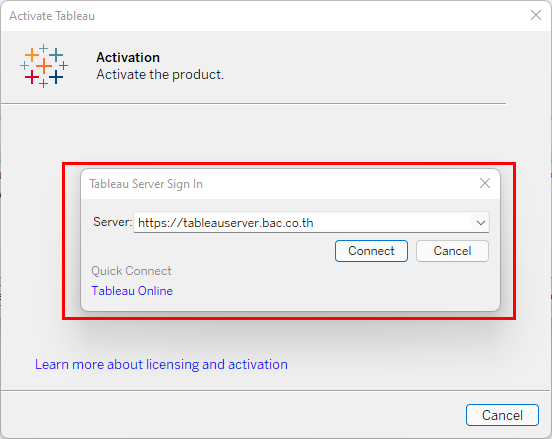Connect to the entered Tableau server
552x439 pixels.
371,251
